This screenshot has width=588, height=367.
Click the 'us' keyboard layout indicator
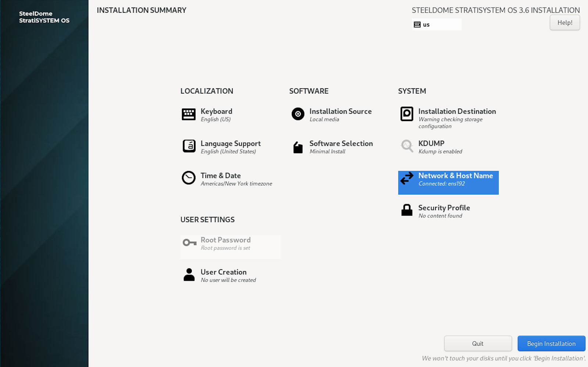coord(436,25)
